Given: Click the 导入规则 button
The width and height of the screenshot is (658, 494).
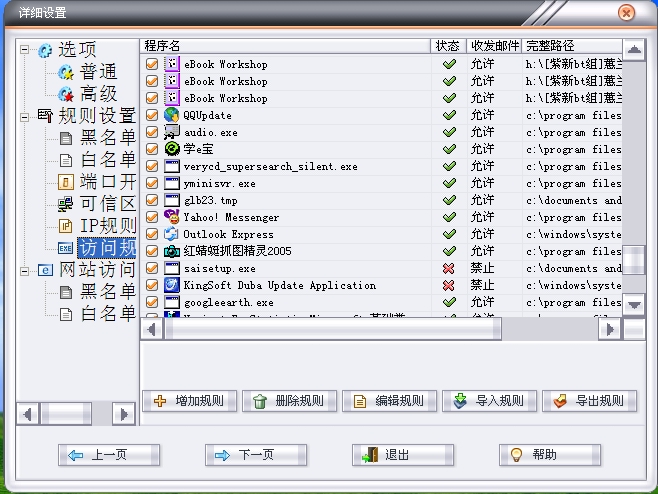Looking at the screenshot, I should 489,401.
